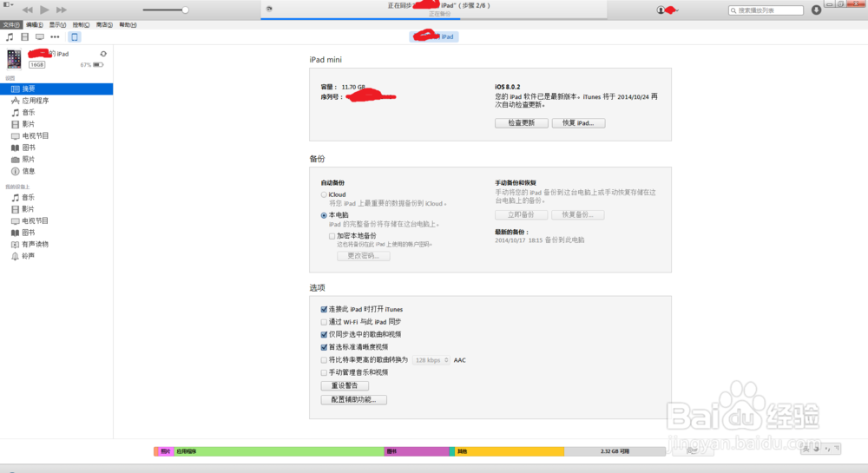Open the 控制 menu
Image resolution: width=868 pixels, height=473 pixels.
point(81,25)
